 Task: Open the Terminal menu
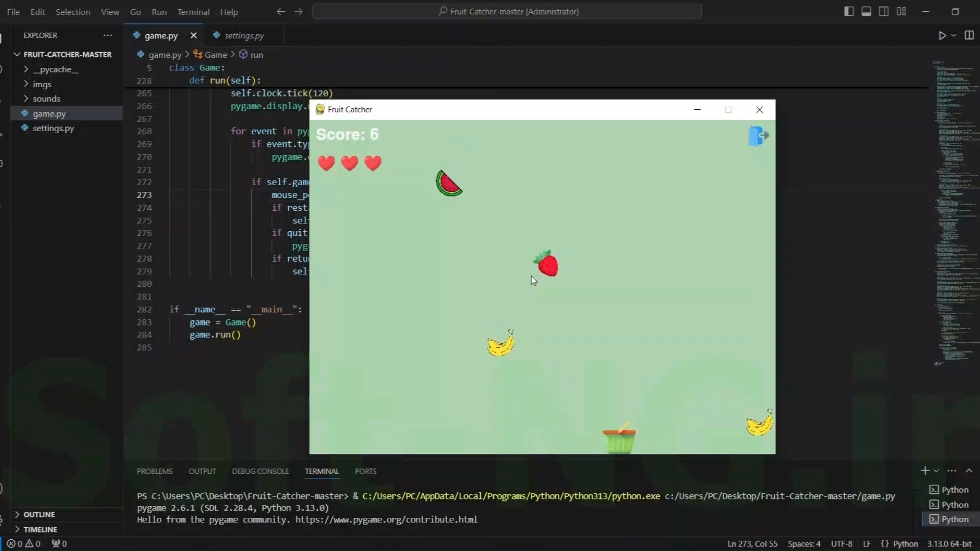pos(193,12)
